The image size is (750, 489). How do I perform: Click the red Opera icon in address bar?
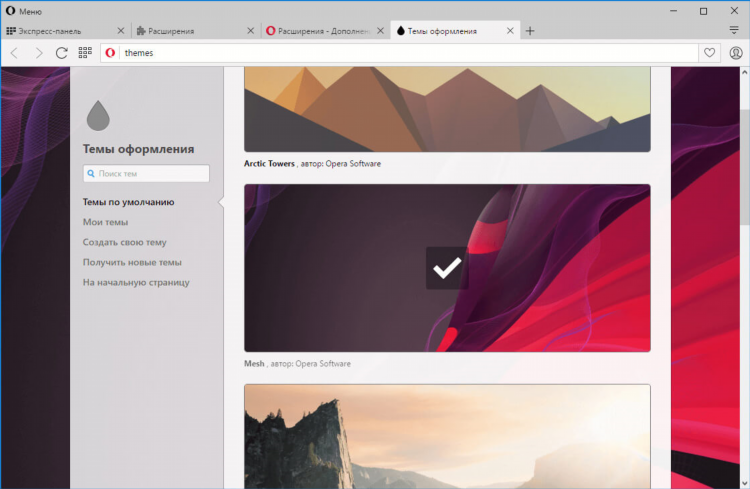tap(110, 53)
